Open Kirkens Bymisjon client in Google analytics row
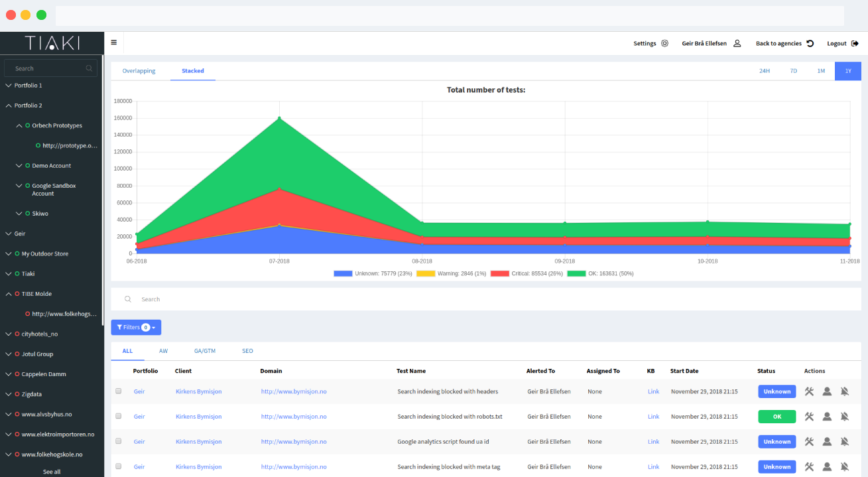 [x=199, y=442]
